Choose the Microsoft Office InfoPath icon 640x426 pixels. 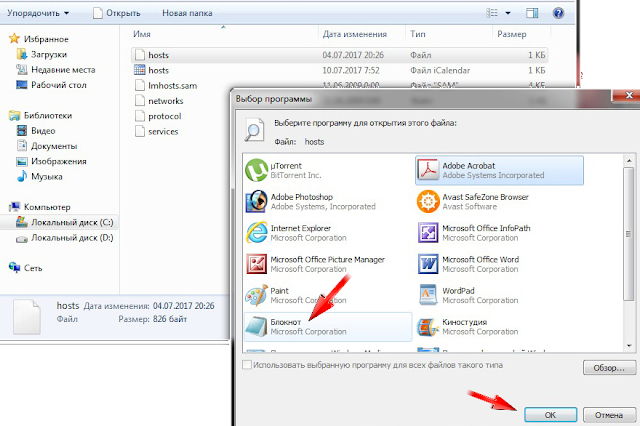[428, 233]
